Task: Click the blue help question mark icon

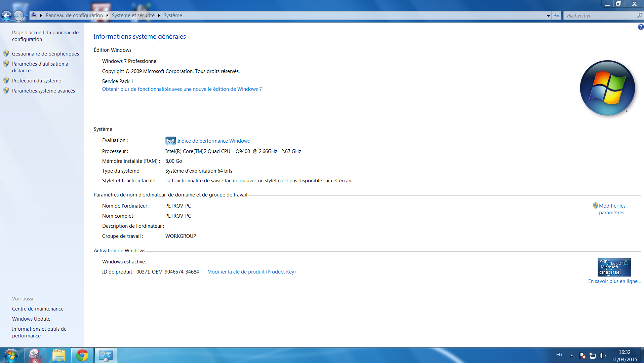Action: (641, 27)
